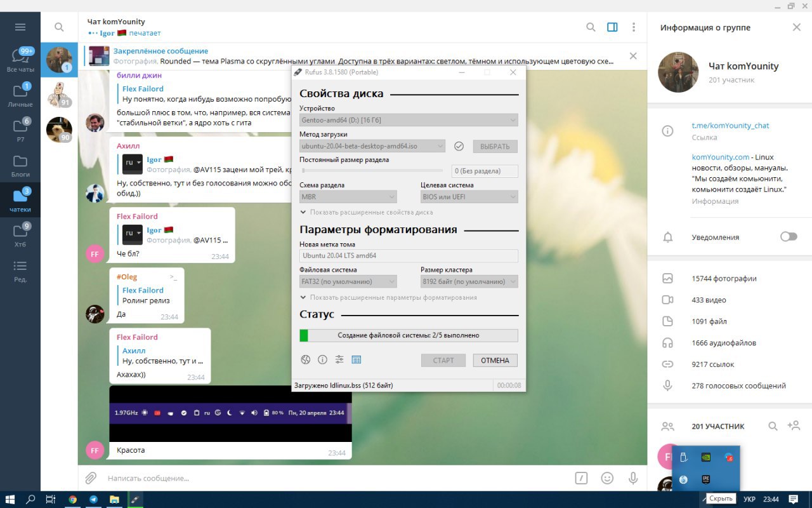
Task: Expand advanced drive properties in Rufus
Action: coord(367,213)
